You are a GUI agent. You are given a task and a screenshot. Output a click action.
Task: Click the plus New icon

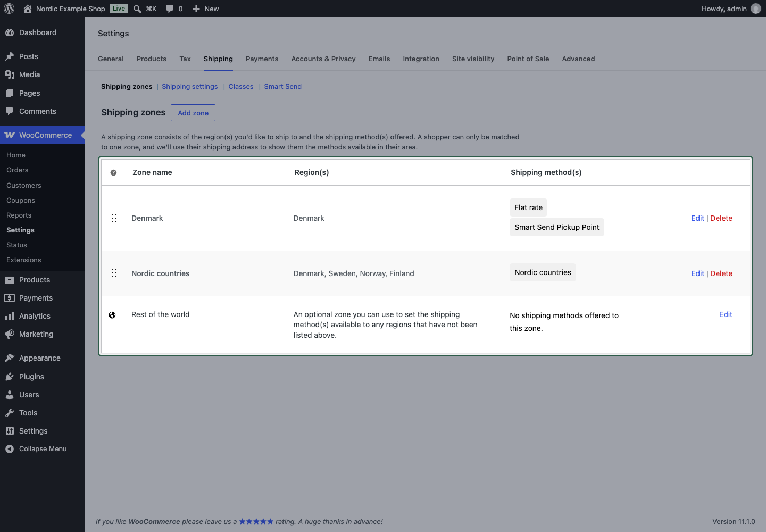196,9
